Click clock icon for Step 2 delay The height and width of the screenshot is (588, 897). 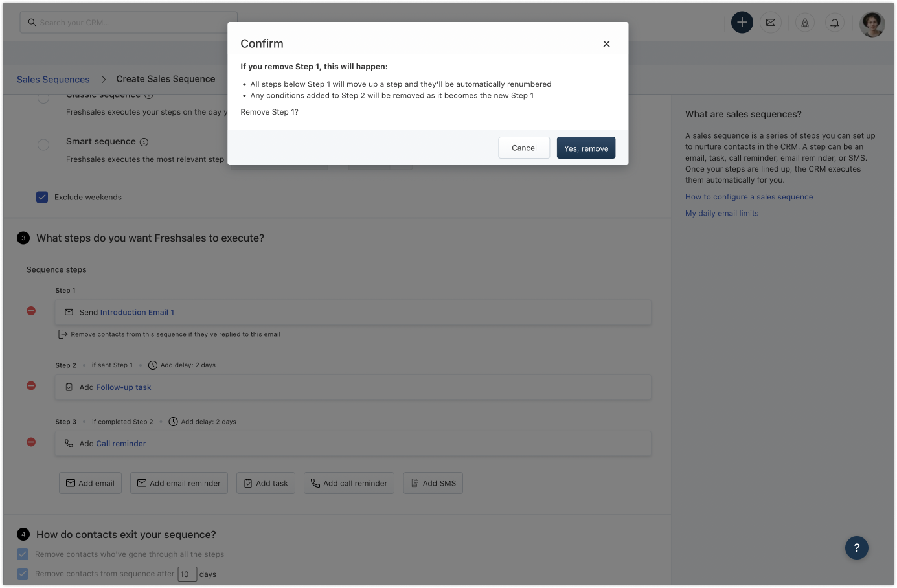click(153, 365)
